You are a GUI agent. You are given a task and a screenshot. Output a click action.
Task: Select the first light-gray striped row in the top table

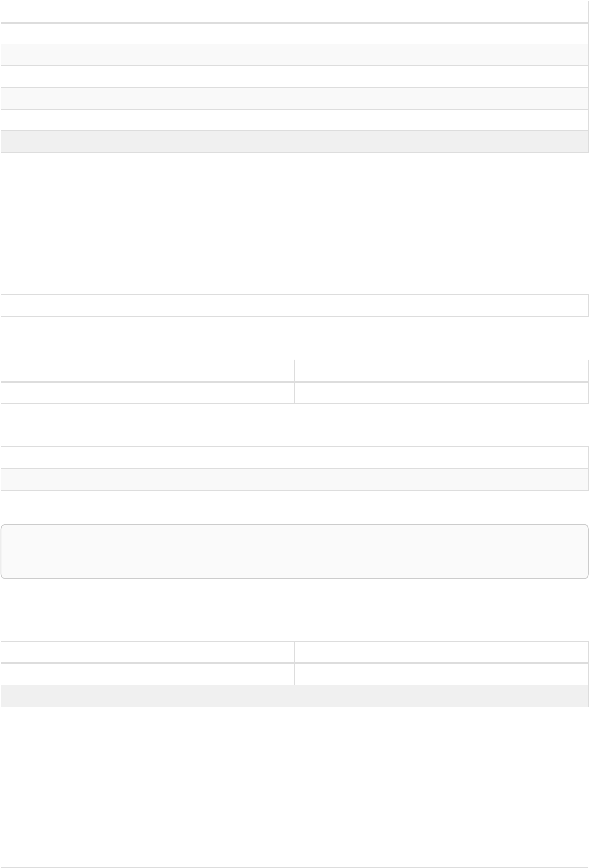click(x=294, y=55)
